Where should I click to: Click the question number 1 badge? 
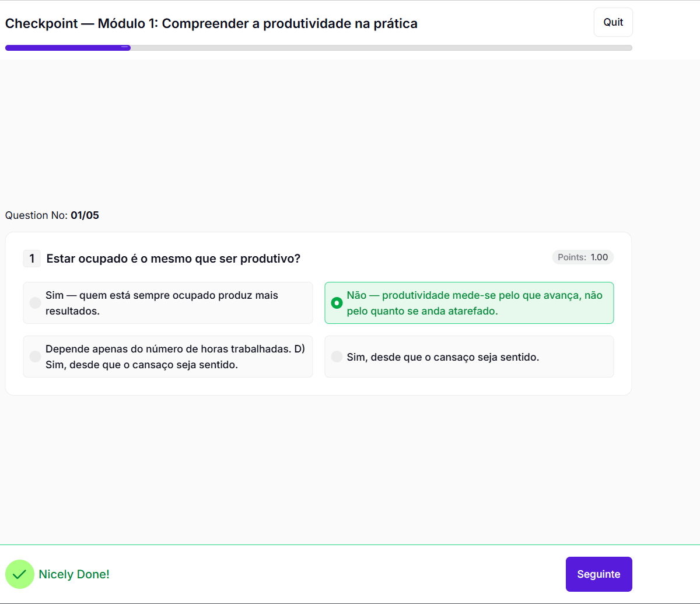click(32, 259)
